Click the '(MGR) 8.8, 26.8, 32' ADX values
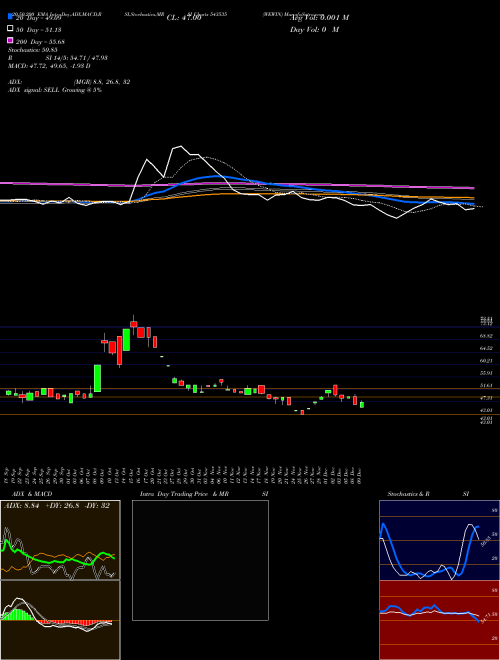This screenshot has width=500, height=660. point(102,82)
